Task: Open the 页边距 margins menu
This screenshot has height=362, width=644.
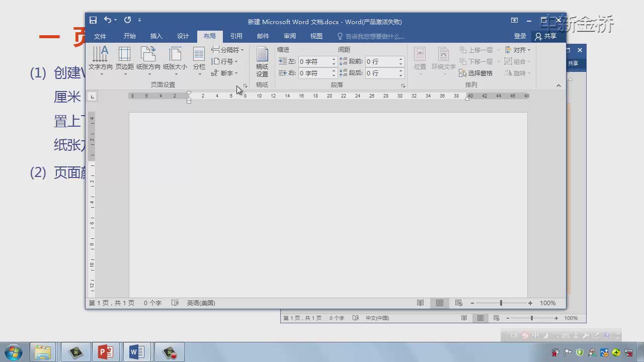Action: coord(124,60)
